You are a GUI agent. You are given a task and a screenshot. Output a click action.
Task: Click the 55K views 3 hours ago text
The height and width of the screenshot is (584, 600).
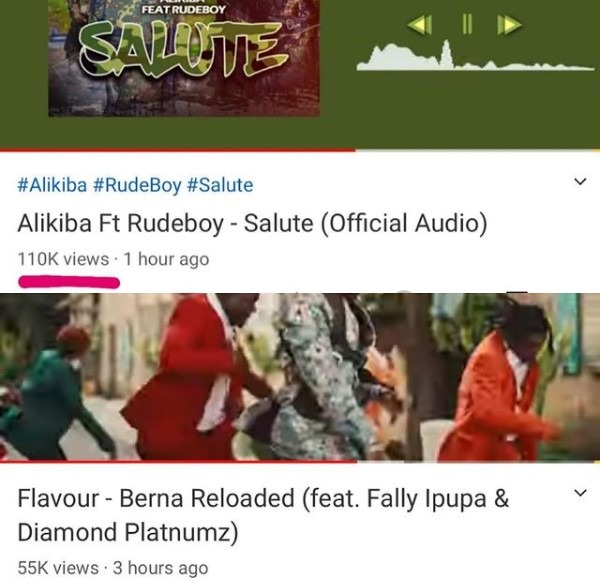(113, 568)
